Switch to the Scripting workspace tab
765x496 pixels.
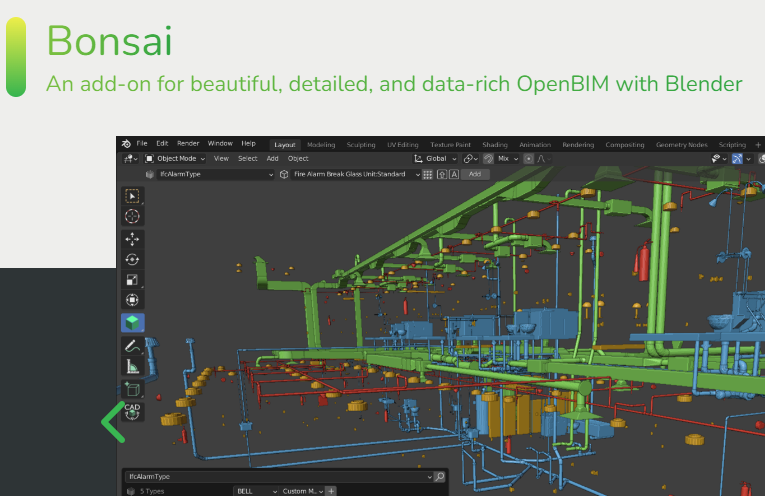pyautogui.click(x=732, y=145)
